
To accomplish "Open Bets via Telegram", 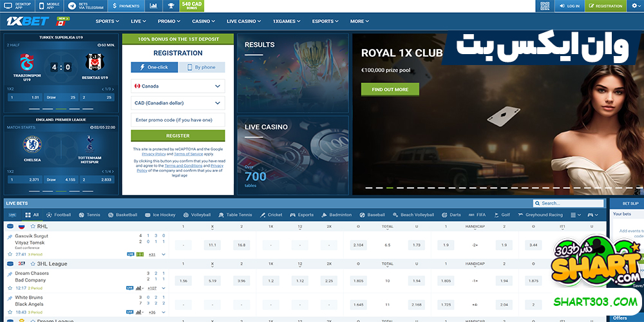I will (86, 6).
